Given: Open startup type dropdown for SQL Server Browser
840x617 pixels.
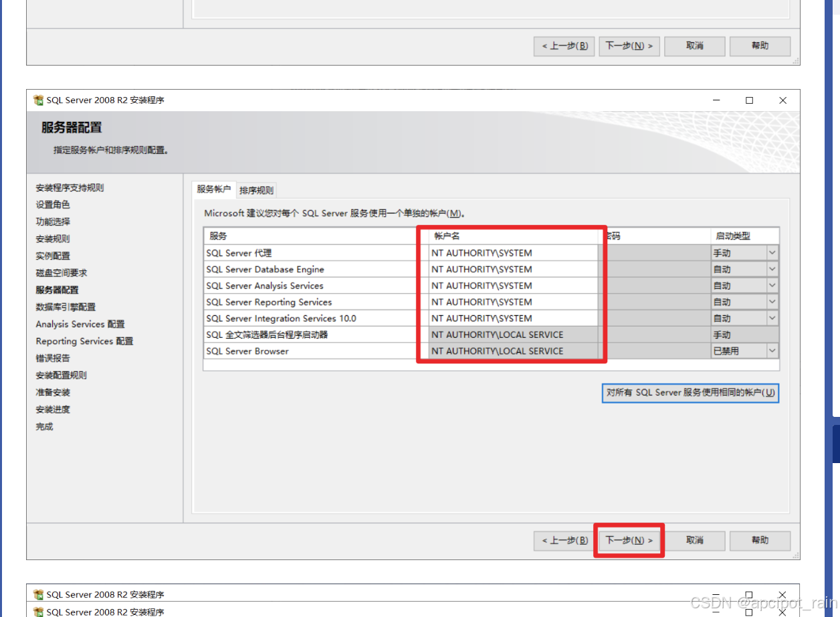Looking at the screenshot, I should tap(772, 351).
